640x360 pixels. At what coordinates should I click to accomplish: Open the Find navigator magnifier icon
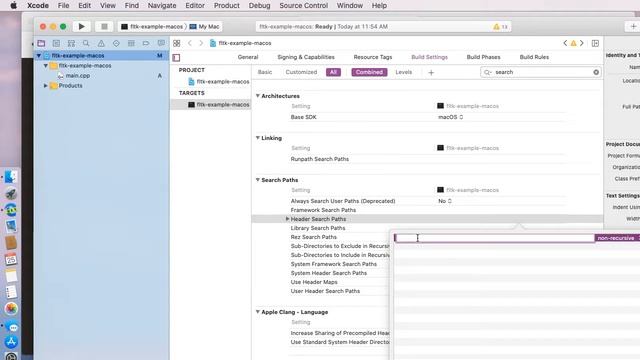point(86,43)
